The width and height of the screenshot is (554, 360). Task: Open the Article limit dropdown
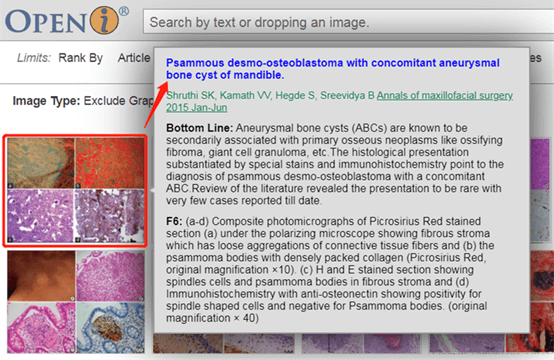[x=134, y=58]
